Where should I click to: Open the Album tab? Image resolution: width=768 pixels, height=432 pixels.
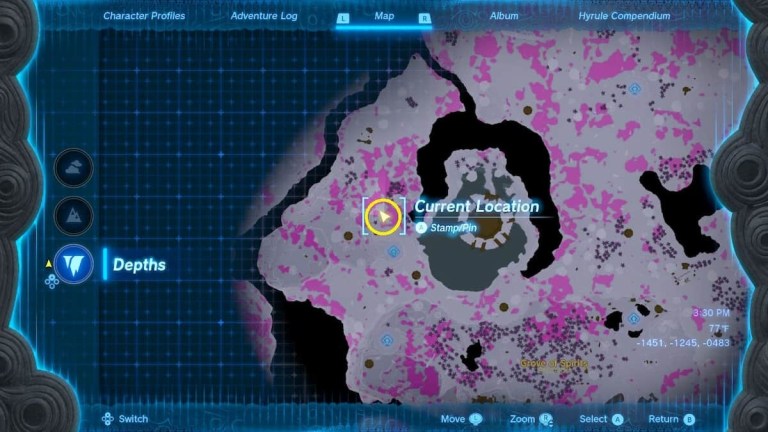[504, 16]
